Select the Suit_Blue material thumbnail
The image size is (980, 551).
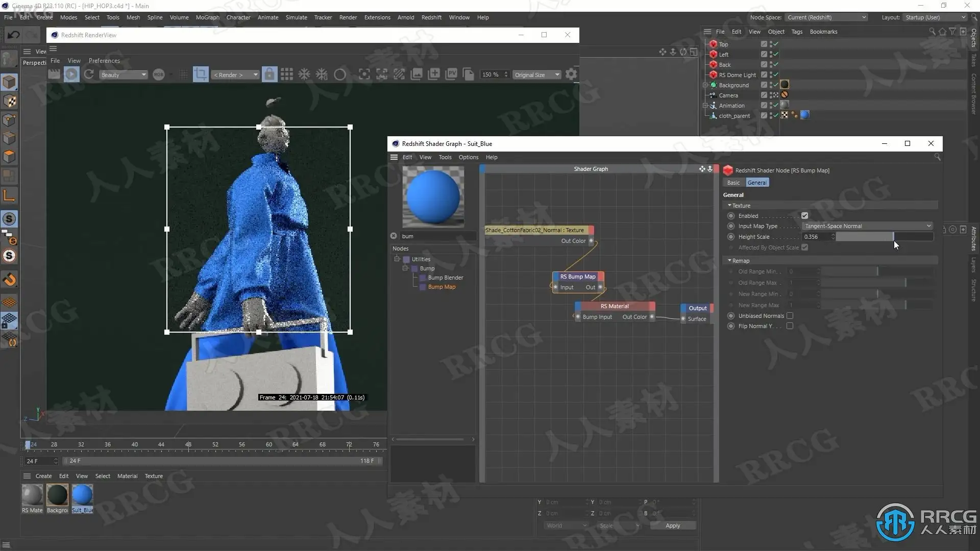click(x=82, y=495)
